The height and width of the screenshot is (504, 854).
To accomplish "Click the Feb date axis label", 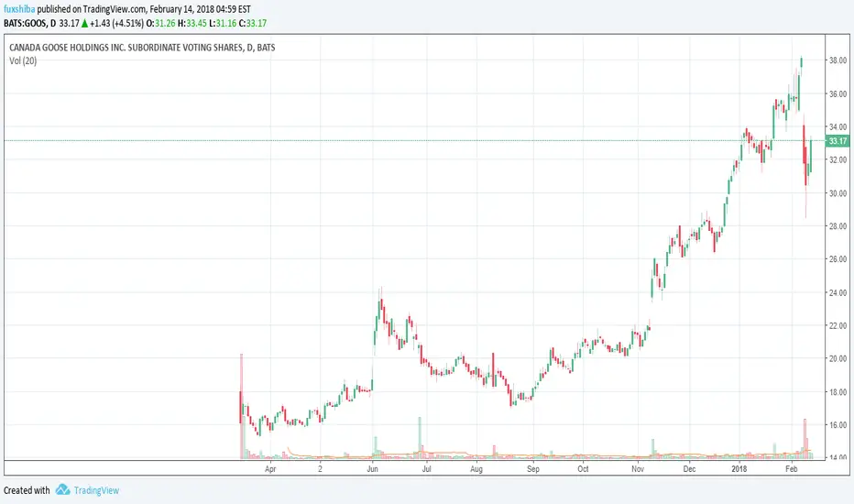I will pos(792,468).
